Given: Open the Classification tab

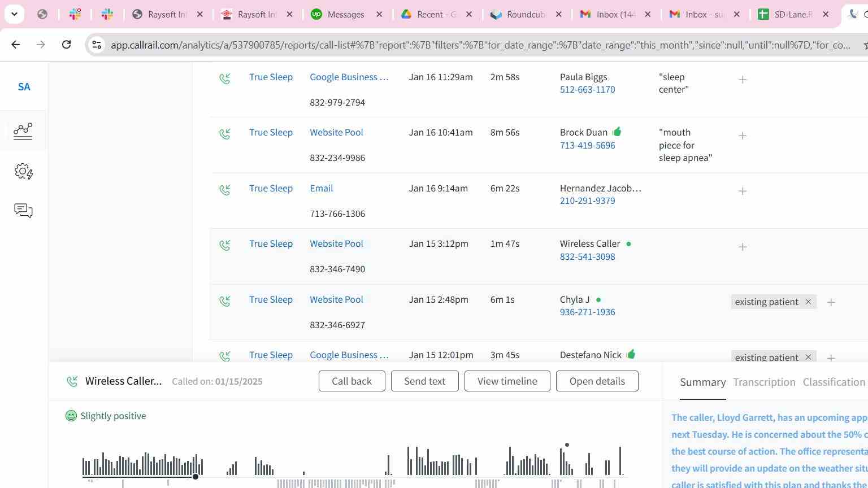Looking at the screenshot, I should pos(834,382).
